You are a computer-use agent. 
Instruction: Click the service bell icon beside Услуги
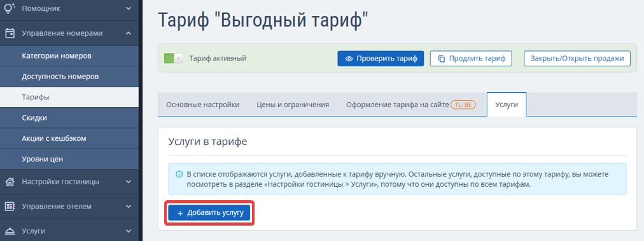(10, 231)
